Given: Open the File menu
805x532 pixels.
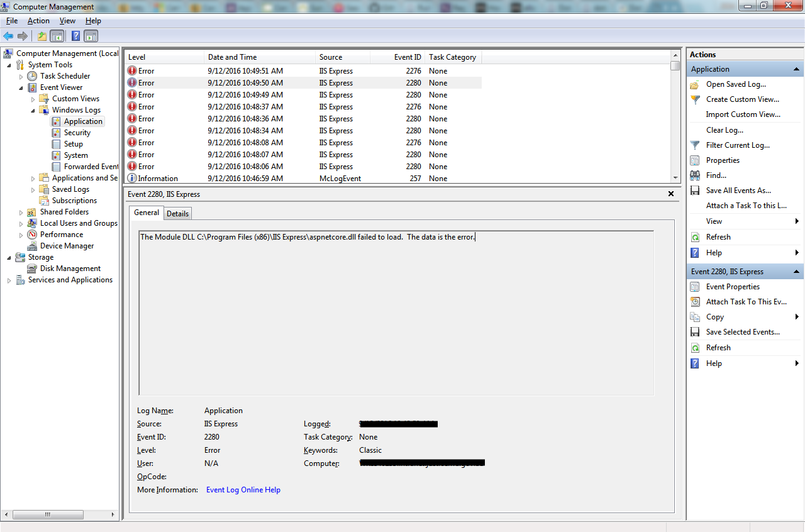Looking at the screenshot, I should tap(12, 21).
